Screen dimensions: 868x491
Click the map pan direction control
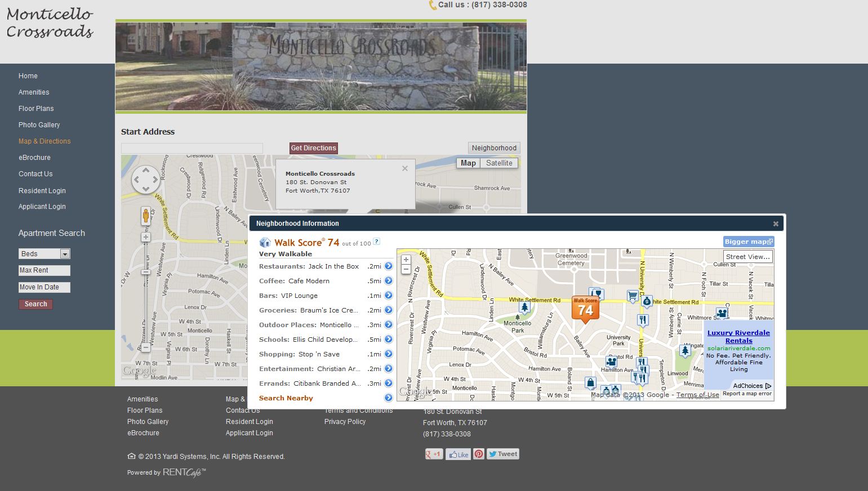(x=146, y=180)
